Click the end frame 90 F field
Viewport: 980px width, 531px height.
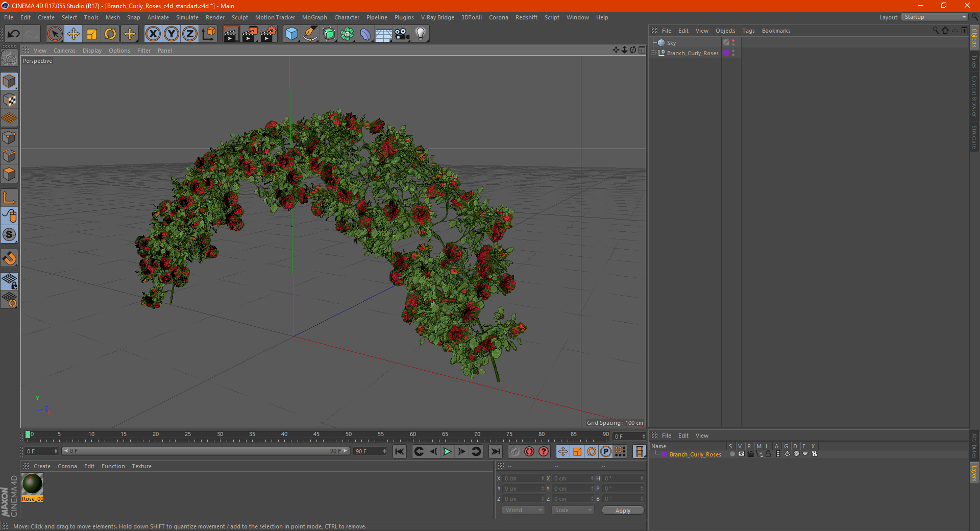pyautogui.click(x=370, y=451)
